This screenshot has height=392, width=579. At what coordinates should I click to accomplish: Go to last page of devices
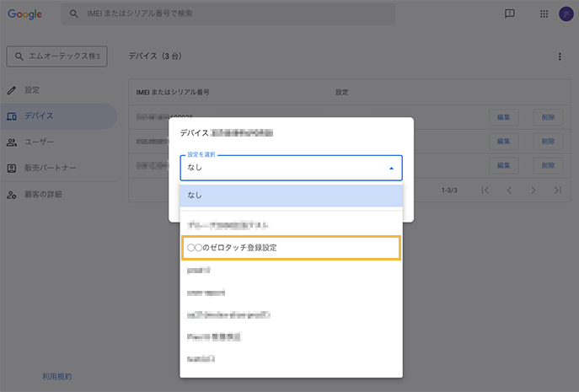point(558,191)
